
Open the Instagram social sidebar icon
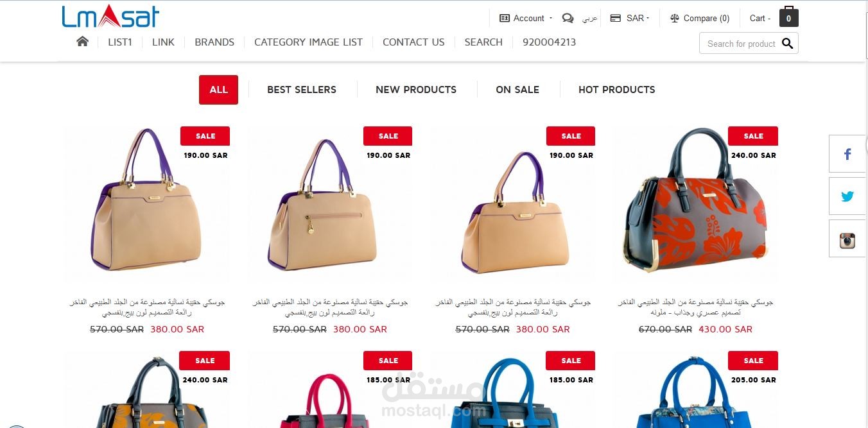847,239
